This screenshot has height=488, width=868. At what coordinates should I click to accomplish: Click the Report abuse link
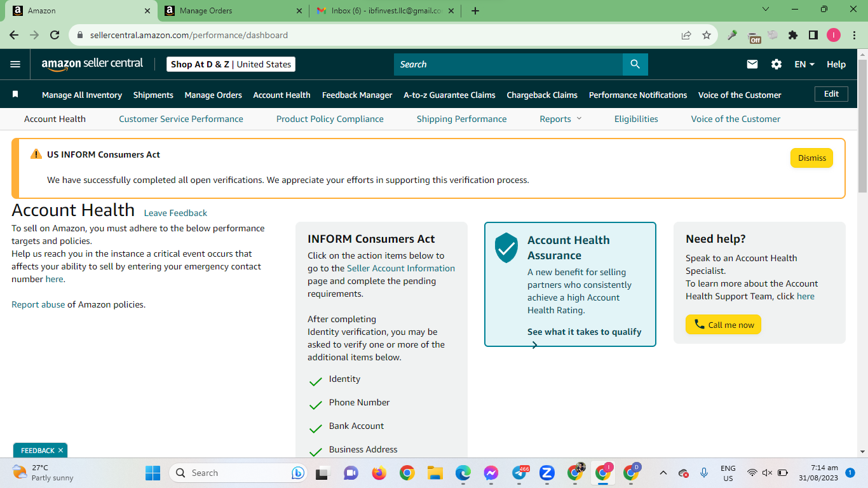[38, 304]
